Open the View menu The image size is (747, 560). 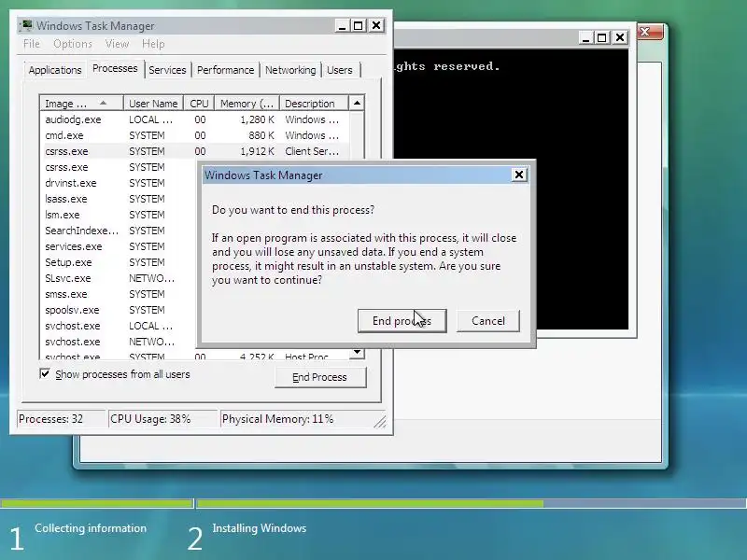[x=117, y=44]
